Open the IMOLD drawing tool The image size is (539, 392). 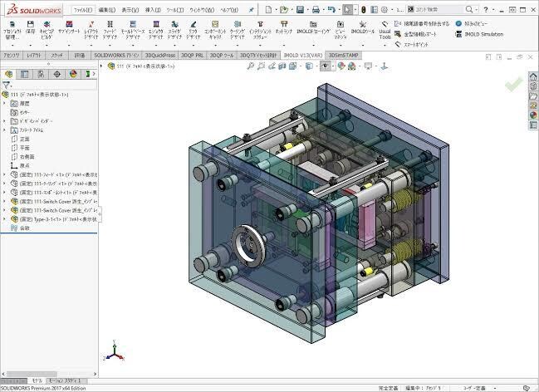(x=313, y=27)
